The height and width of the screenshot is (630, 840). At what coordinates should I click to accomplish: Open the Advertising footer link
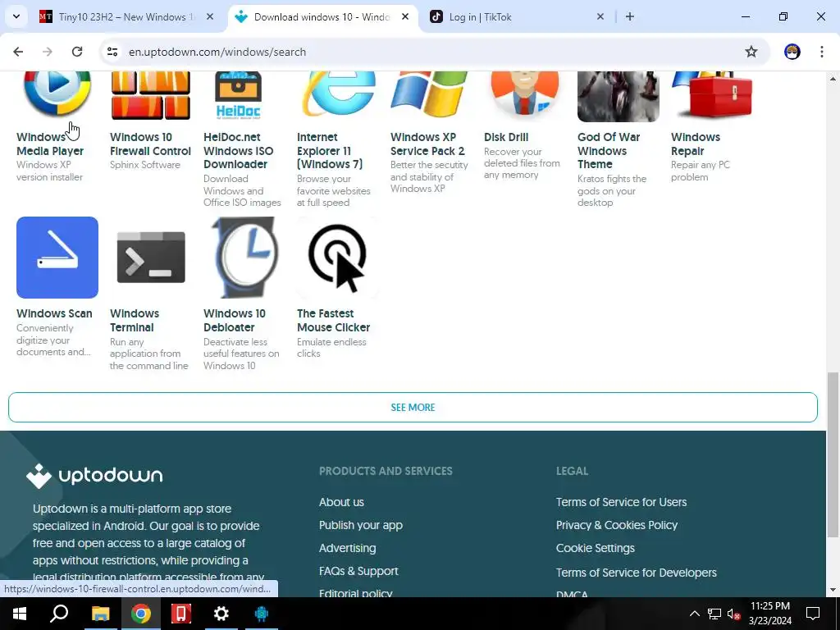(347, 549)
